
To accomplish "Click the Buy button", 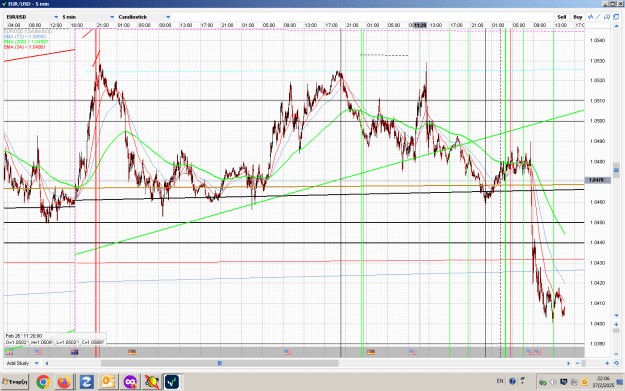I will click(578, 17).
